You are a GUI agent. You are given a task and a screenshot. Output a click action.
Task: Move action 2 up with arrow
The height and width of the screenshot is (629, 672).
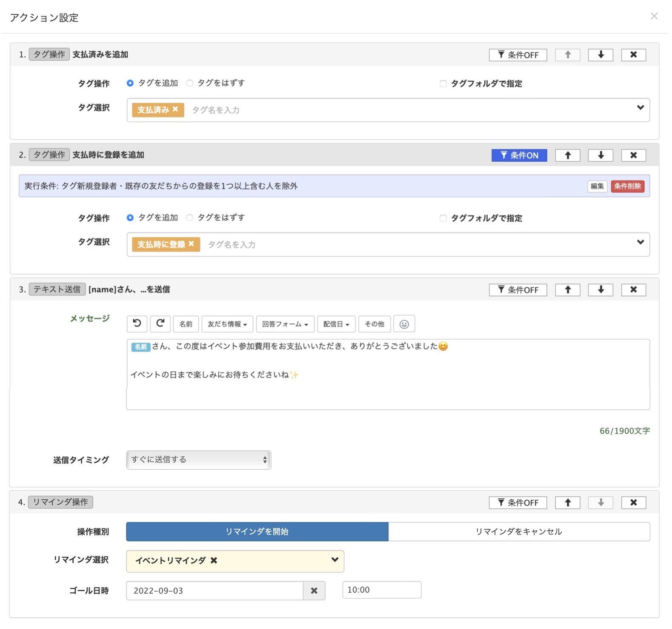(567, 155)
